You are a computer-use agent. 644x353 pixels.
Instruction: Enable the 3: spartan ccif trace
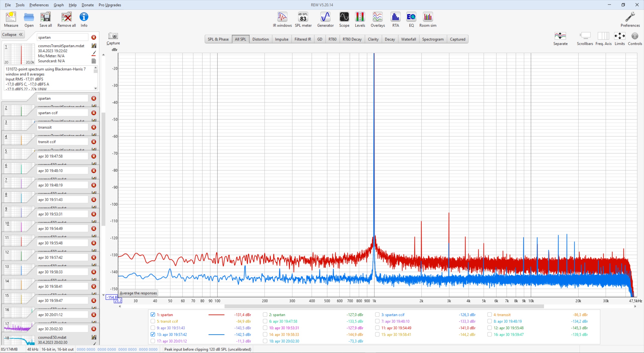pyautogui.click(x=377, y=315)
